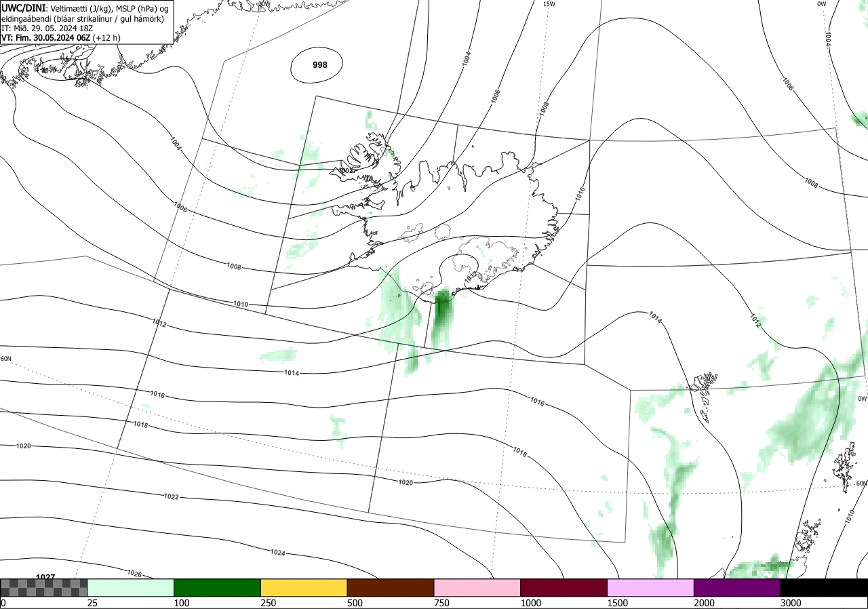Pick the maroon 1000–1500 legend swatch

pyautogui.click(x=564, y=587)
